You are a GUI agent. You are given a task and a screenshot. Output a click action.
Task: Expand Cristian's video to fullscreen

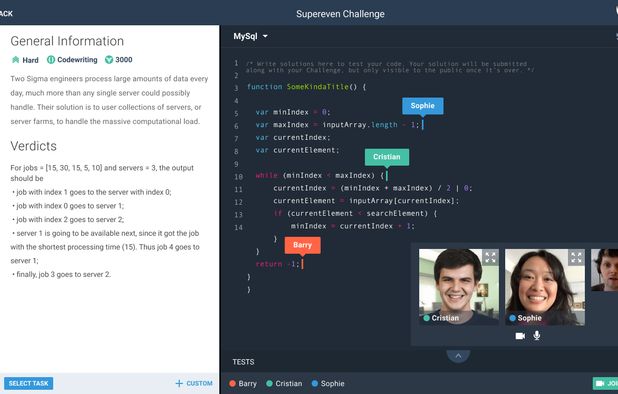click(x=491, y=257)
